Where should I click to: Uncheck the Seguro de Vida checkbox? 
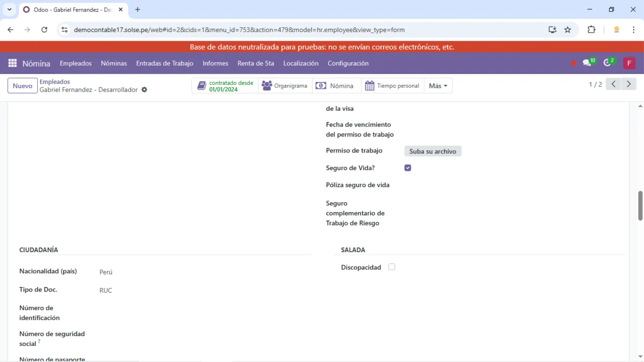click(408, 168)
